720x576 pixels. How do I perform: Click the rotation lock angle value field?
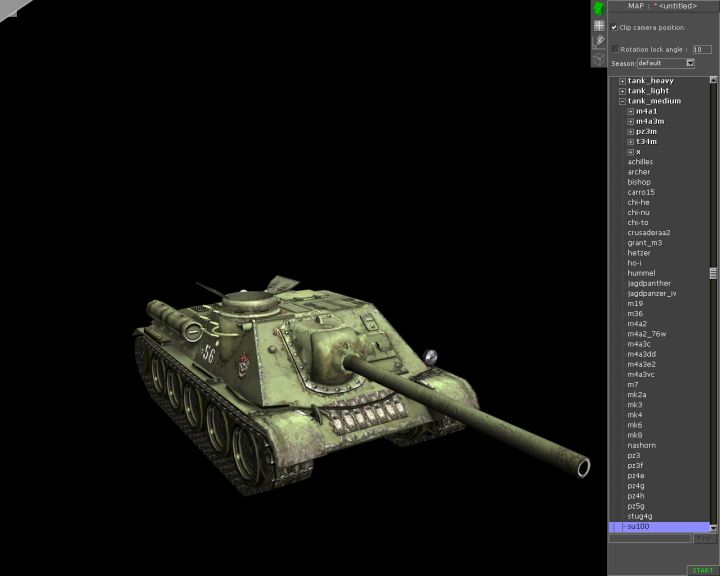702,48
